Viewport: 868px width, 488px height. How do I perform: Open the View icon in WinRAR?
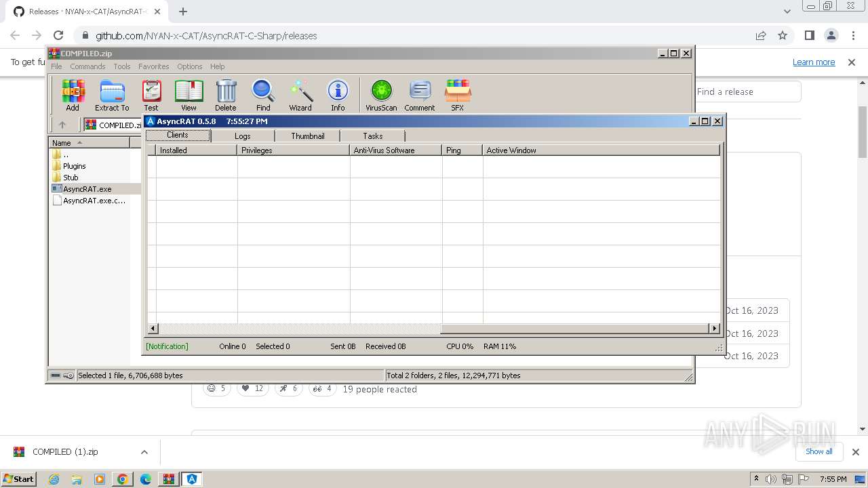click(x=189, y=95)
